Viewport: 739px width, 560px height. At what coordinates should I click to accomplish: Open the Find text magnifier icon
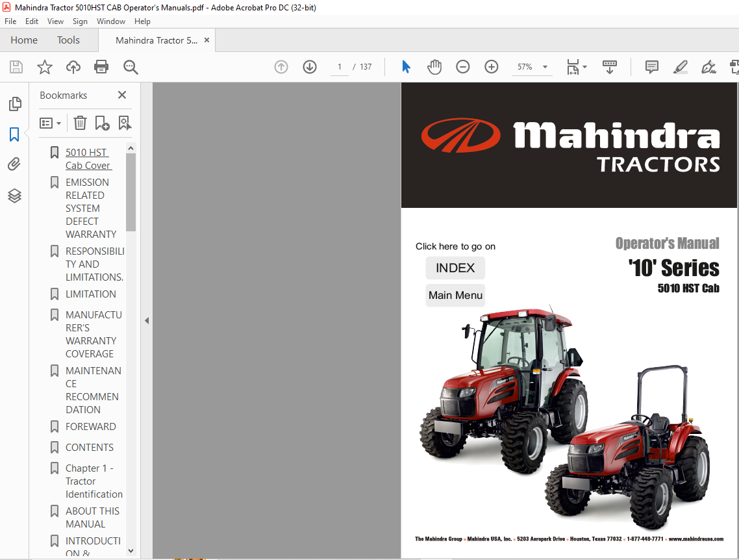[131, 67]
